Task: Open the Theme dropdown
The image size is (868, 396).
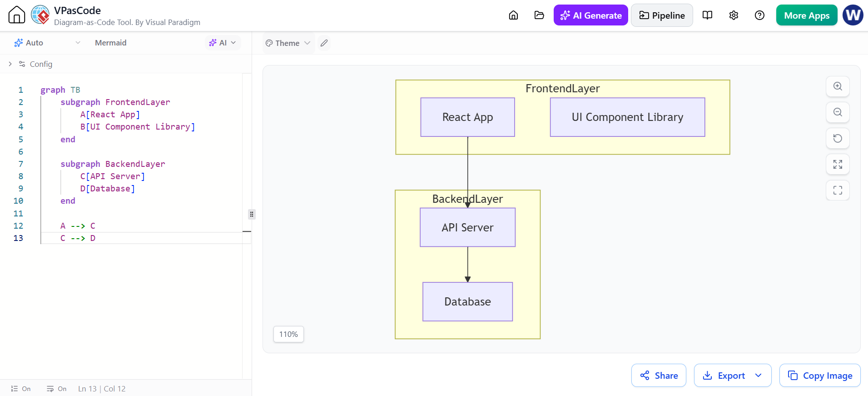Action: [x=288, y=43]
